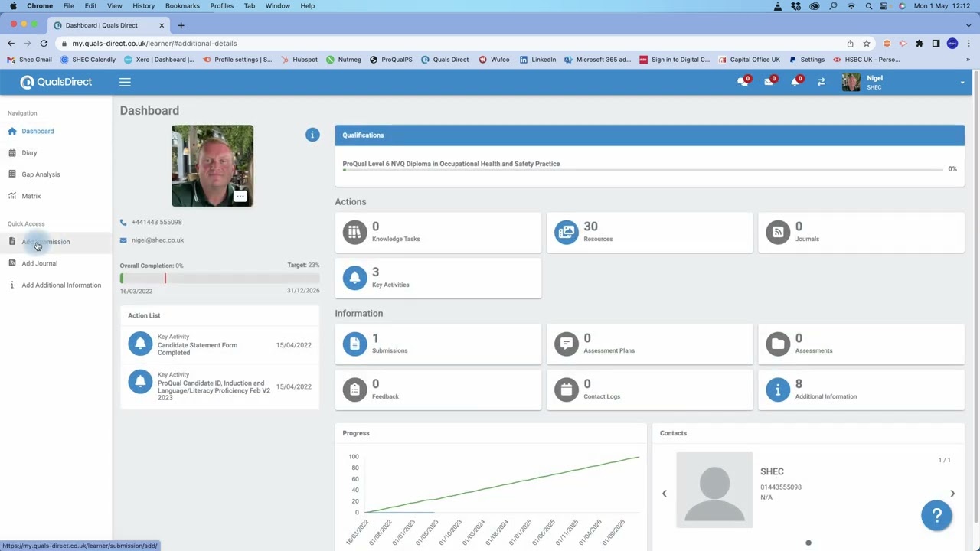Click Add Submission quick access link
Screen dimensions: 980x551
tap(45, 242)
